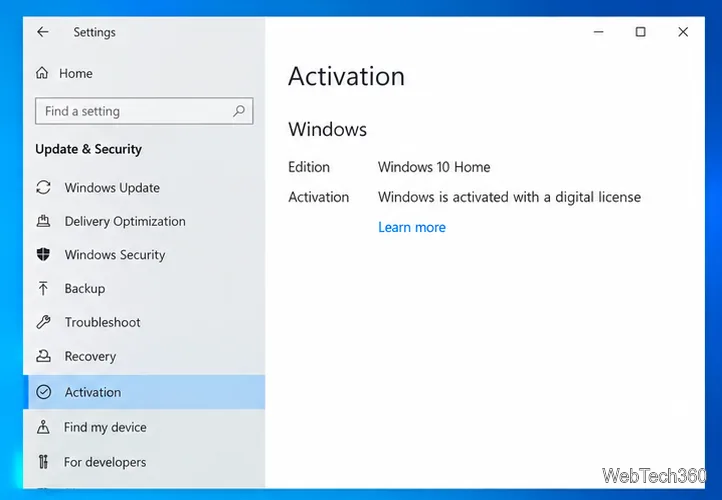The image size is (722, 500).
Task: Click the Delivery Optimization icon
Action: 43,221
